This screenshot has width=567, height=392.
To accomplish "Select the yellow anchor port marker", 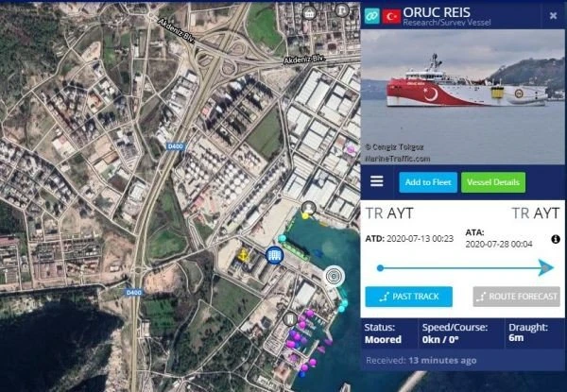I will (x=244, y=255).
